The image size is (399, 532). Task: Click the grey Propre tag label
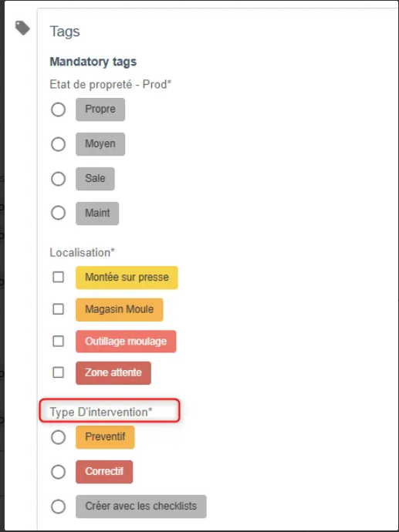pyautogui.click(x=100, y=109)
